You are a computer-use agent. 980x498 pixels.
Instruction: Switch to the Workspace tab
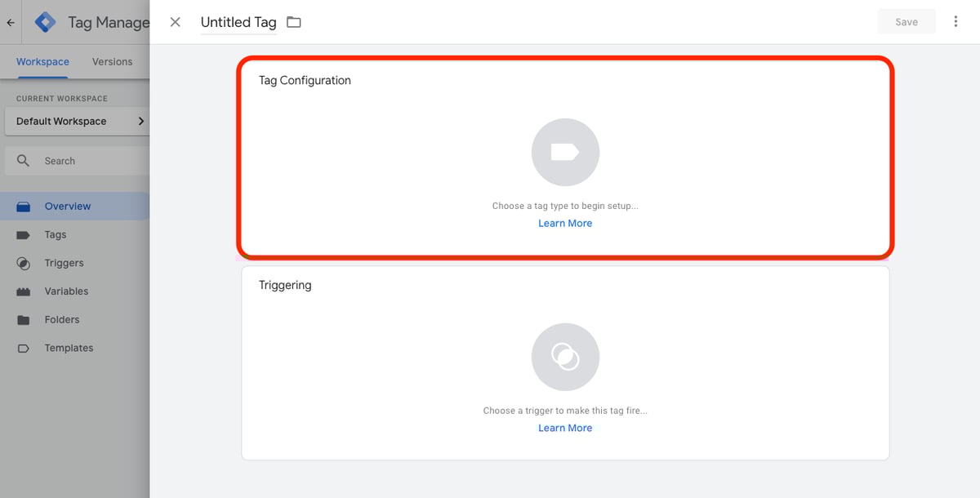(42, 61)
